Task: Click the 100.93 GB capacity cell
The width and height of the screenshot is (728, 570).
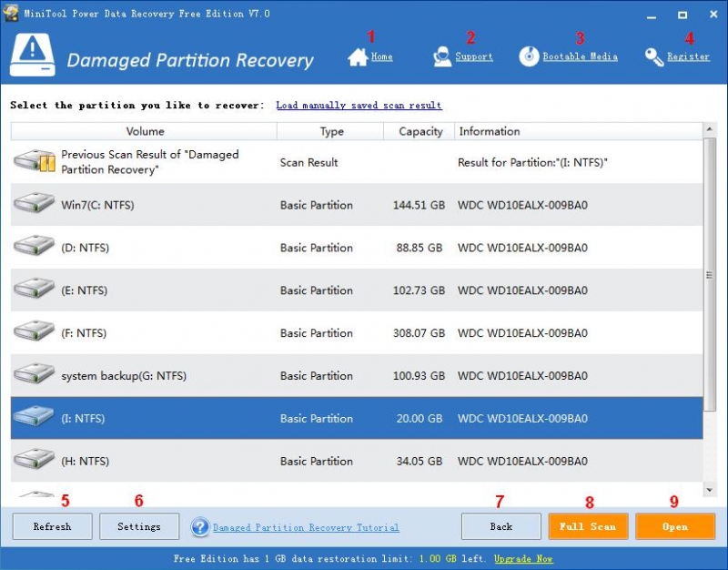Action: tap(419, 376)
